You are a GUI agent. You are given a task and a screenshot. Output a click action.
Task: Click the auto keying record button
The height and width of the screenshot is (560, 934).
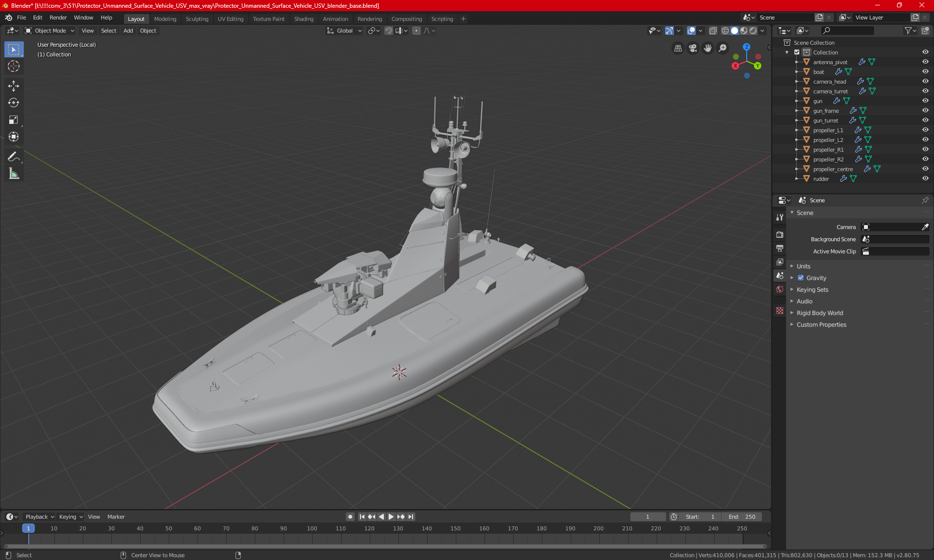click(x=350, y=517)
